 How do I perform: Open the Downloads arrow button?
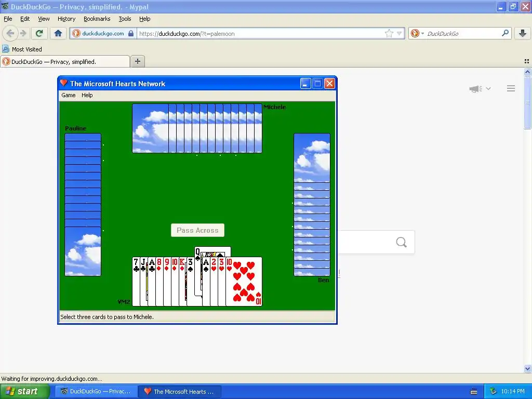523,33
